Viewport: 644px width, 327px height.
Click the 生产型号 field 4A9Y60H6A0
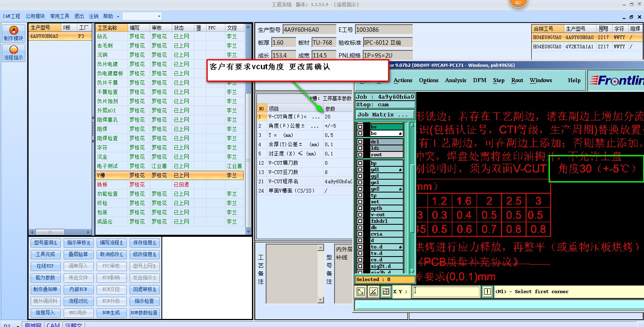(309, 30)
